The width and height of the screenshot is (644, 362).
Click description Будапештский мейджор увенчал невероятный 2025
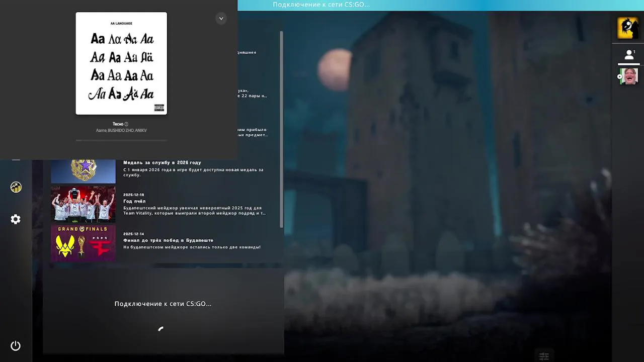[194, 211]
